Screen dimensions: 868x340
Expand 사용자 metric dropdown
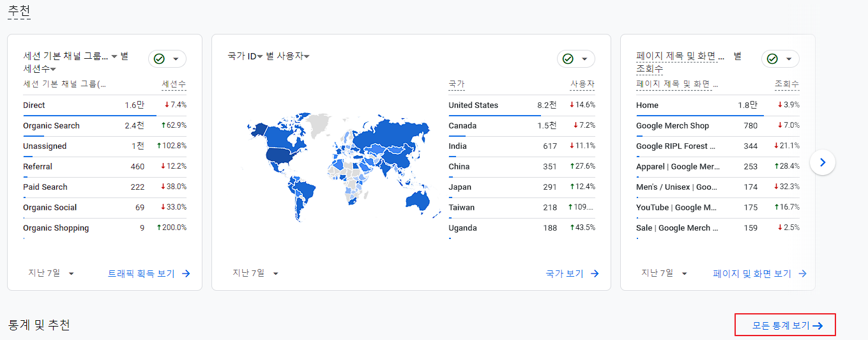pyautogui.click(x=307, y=56)
